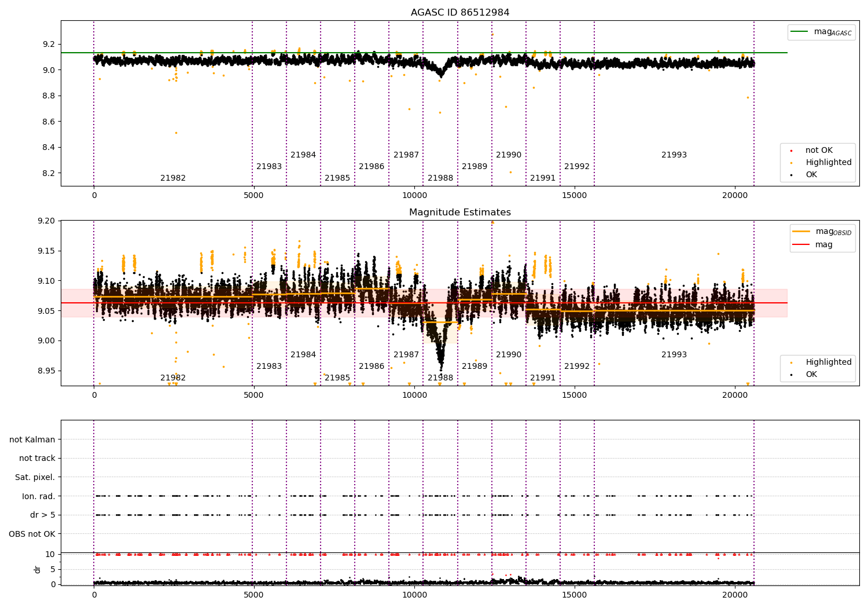Click obsid label 21990 in Magnitude Estimates plot
The image size is (868, 608).
[x=509, y=354]
